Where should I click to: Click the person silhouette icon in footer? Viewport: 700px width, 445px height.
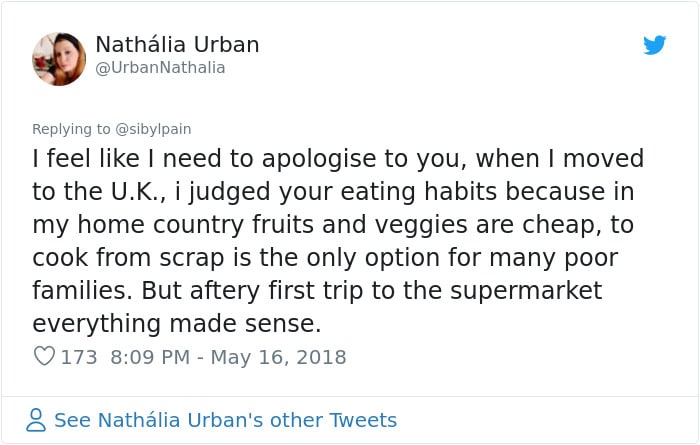click(x=36, y=420)
